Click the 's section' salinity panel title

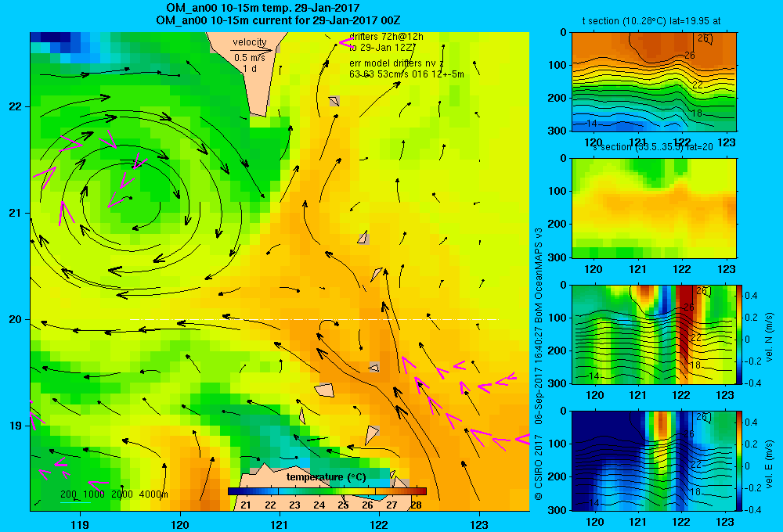point(651,147)
